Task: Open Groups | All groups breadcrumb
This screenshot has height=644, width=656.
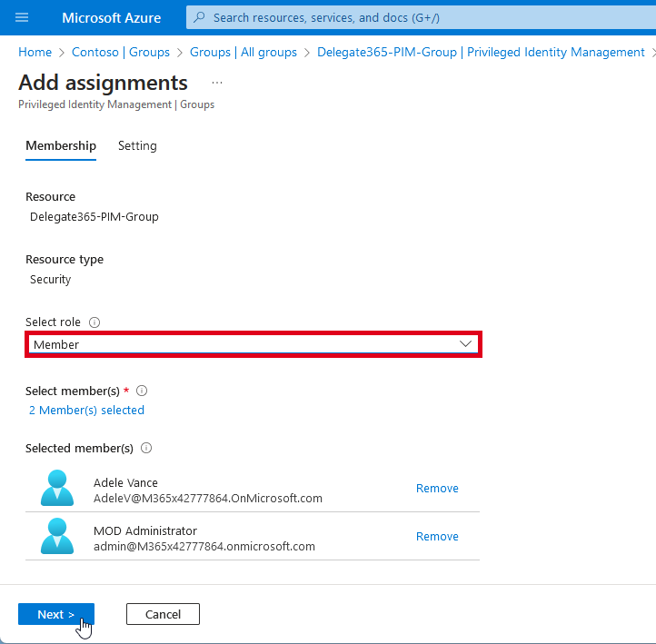Action: click(244, 53)
